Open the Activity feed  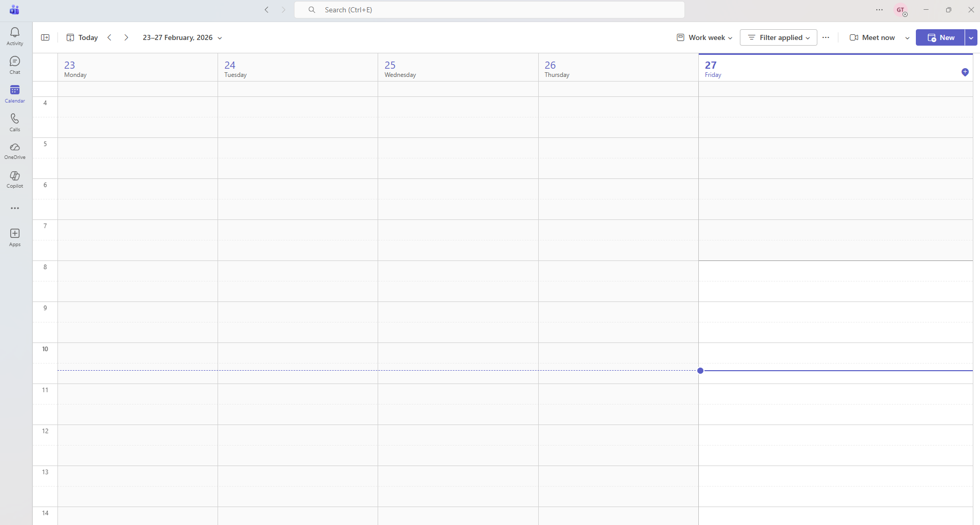[x=14, y=36]
